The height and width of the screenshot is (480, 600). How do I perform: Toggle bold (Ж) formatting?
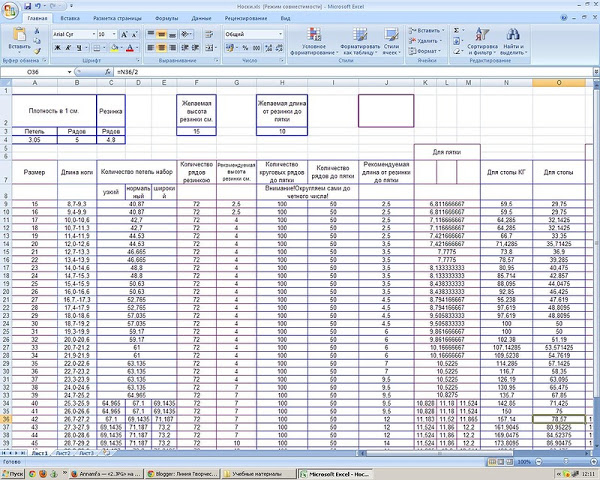click(x=55, y=47)
